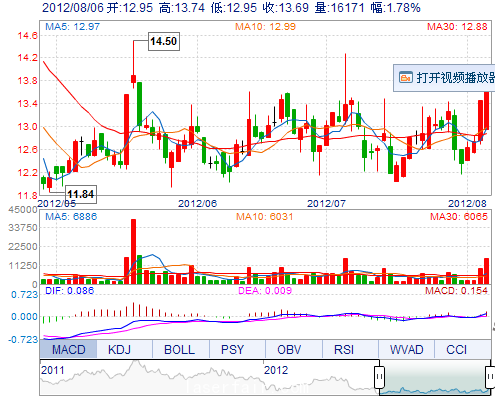Click the highlighted range in timeline overview
Viewport: 495px width, 397px height.
435,377
